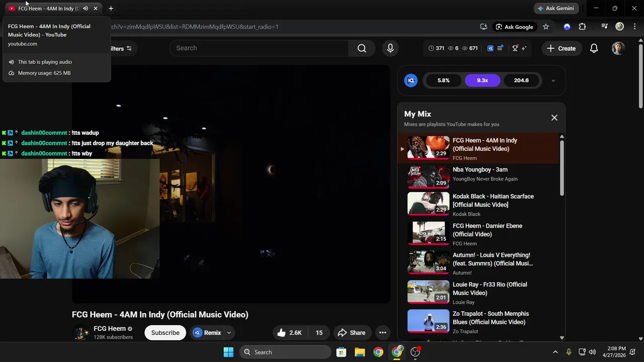The width and height of the screenshot is (644, 362).
Task: Open the FCG Heem channel avatar
Action: click(80, 332)
